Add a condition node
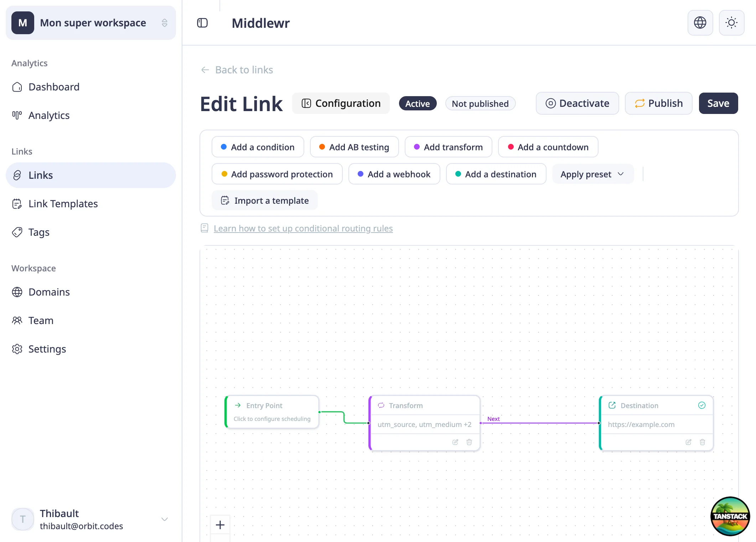 pos(258,147)
